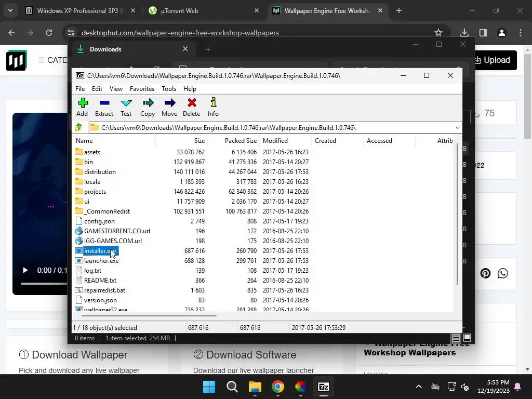The width and height of the screenshot is (532, 399).
Task: Open the Edit menu
Action: click(97, 88)
